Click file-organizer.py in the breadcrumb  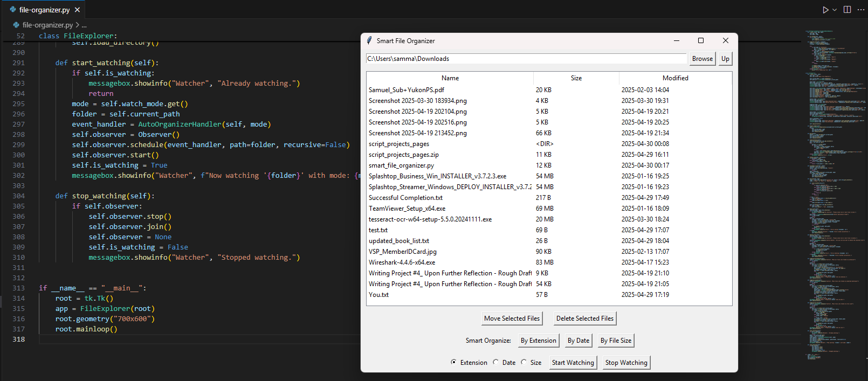click(47, 25)
